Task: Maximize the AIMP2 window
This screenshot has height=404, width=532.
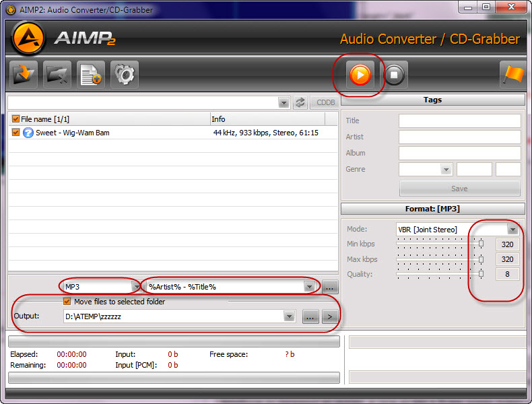Action: point(486,7)
